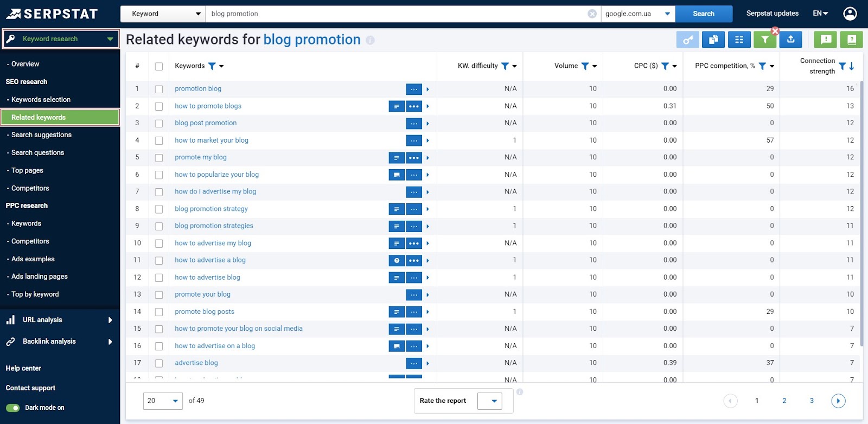Go to the next results page arrow
The width and height of the screenshot is (868, 424).
click(838, 401)
